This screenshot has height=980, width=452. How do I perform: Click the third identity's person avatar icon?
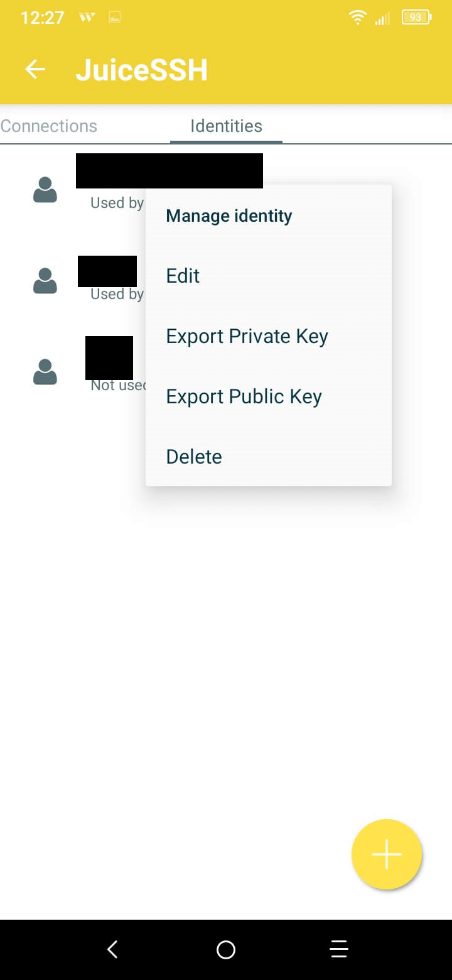(x=45, y=371)
